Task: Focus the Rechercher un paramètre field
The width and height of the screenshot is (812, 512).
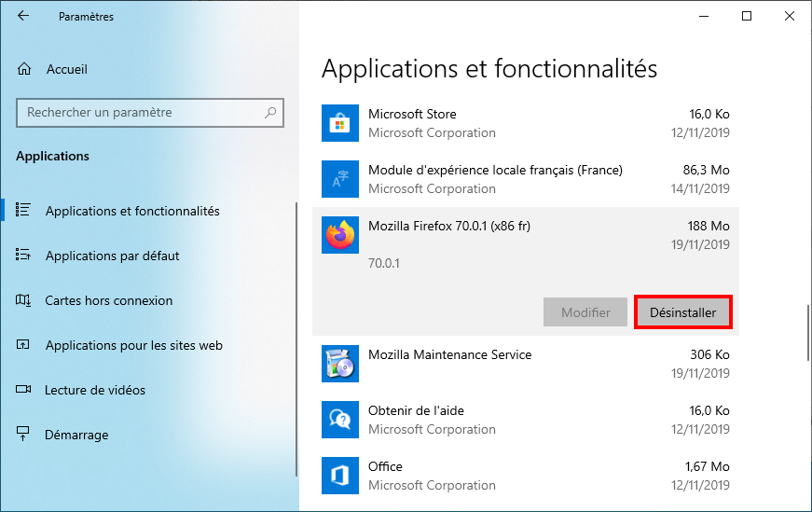Action: tap(150, 113)
